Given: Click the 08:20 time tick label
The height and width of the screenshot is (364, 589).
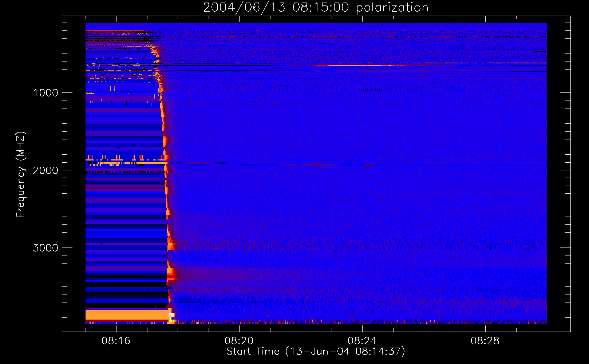Looking at the screenshot, I should (x=239, y=341).
